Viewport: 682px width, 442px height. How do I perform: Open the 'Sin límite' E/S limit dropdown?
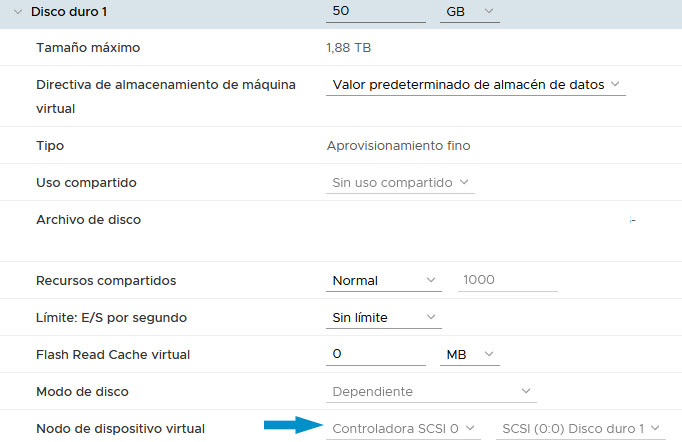click(384, 318)
